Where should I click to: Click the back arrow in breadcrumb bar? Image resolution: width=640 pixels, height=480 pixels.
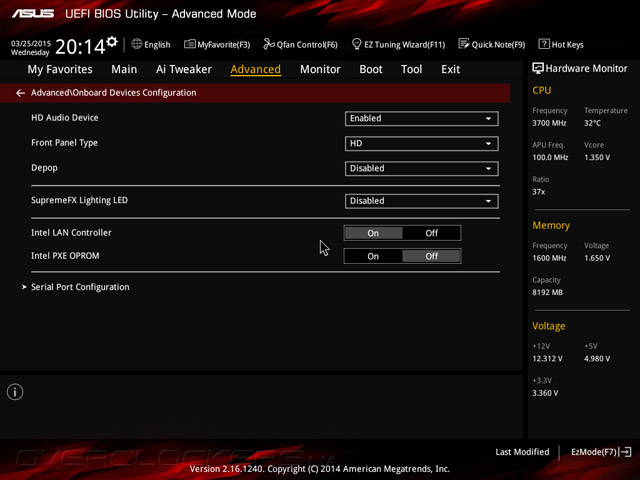click(x=20, y=93)
